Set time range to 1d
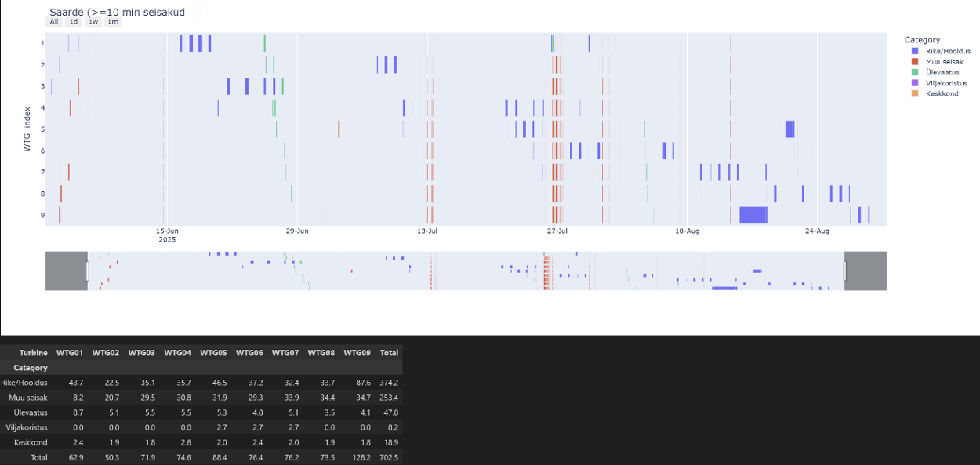This screenshot has width=980, height=465. (74, 22)
